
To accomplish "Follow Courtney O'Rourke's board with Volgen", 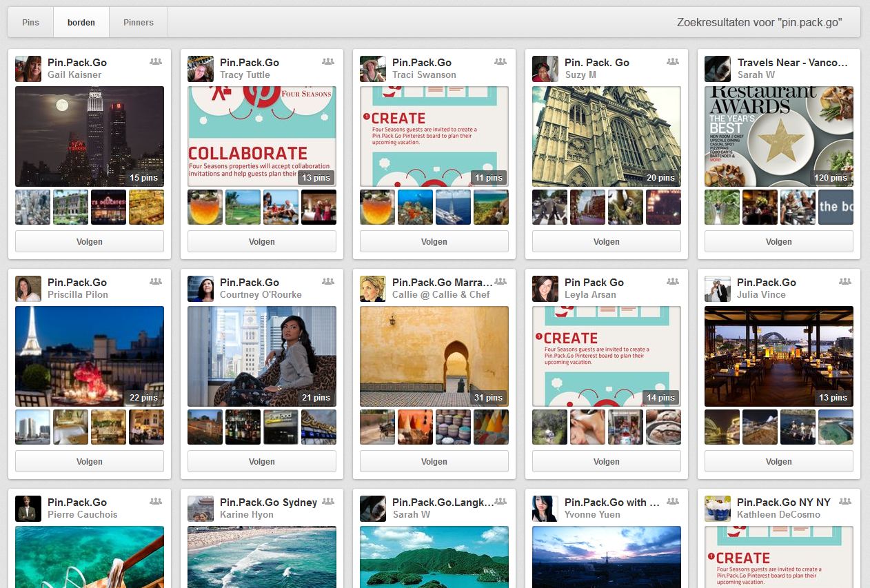I will pos(262,462).
